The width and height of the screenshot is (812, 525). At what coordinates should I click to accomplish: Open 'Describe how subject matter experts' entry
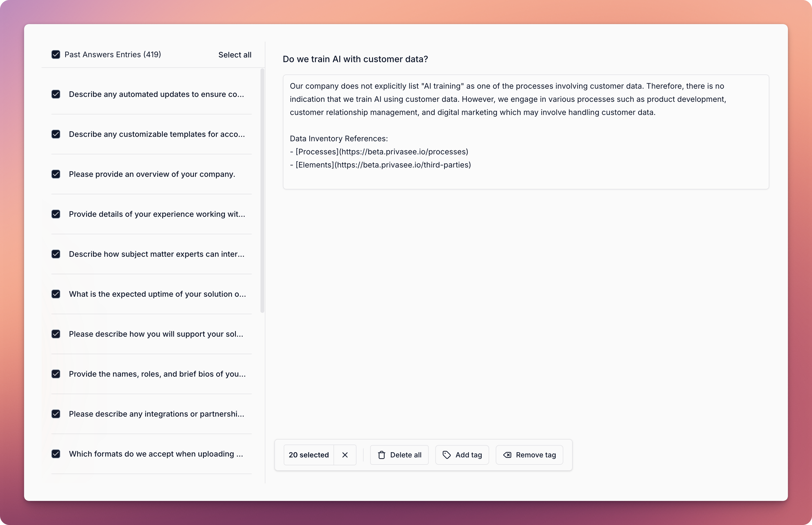point(151,254)
